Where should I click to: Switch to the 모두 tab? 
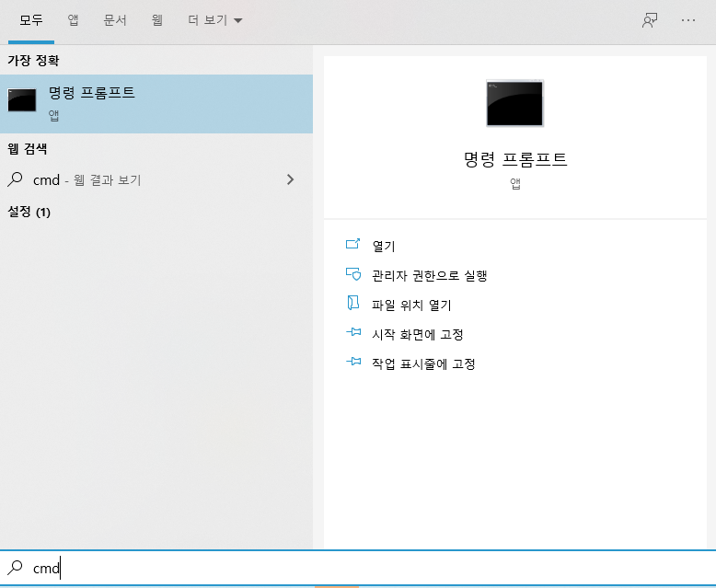click(x=31, y=20)
